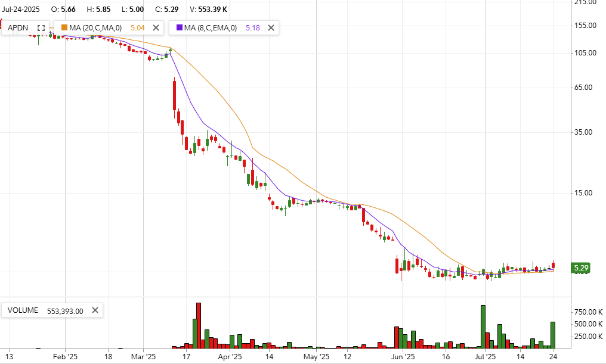This screenshot has width=606, height=364.
Task: Remove the MA (20,C,MA,0) indicator
Action: (x=156, y=28)
